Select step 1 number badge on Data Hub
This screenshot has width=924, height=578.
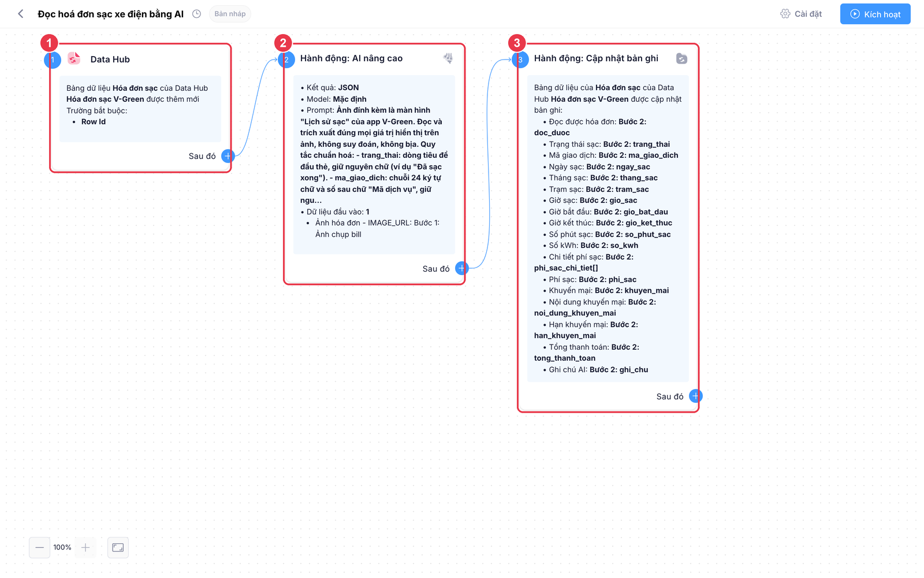point(53,60)
